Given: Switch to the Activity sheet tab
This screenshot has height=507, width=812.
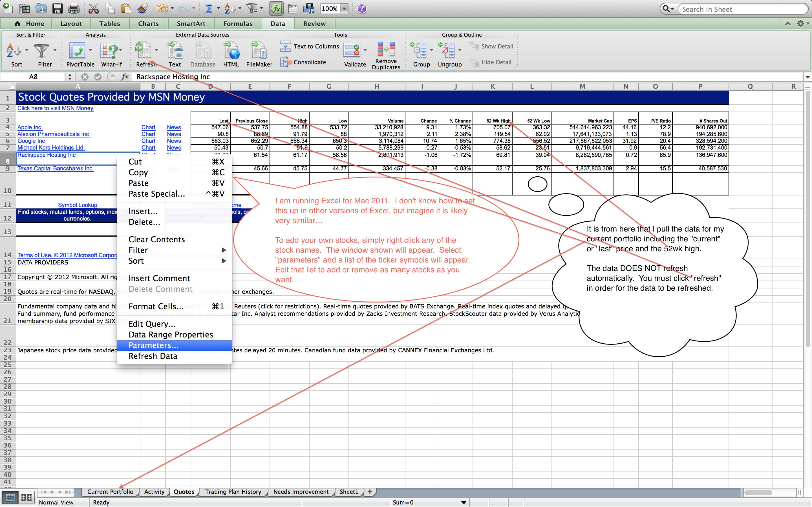Looking at the screenshot, I should point(154,496).
